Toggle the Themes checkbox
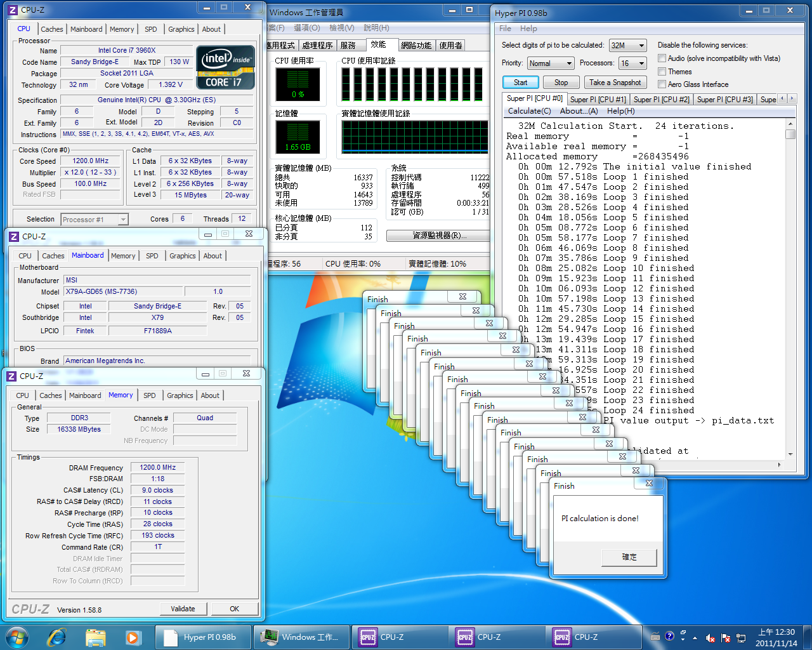This screenshot has width=812, height=650. tap(662, 72)
